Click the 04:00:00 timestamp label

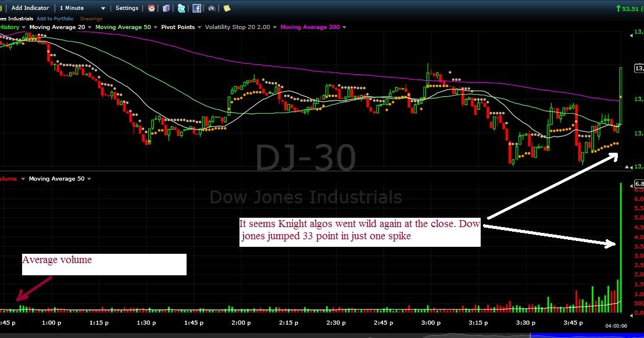pyautogui.click(x=617, y=326)
